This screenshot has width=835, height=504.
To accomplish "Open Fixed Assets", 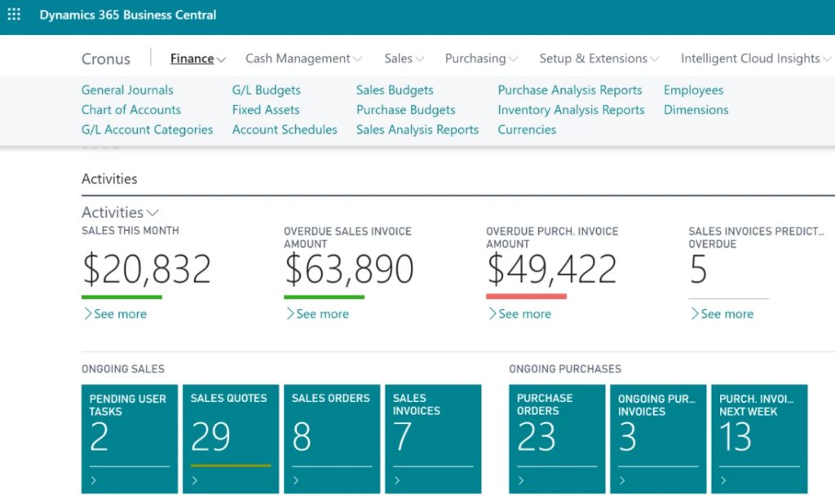I will click(266, 110).
